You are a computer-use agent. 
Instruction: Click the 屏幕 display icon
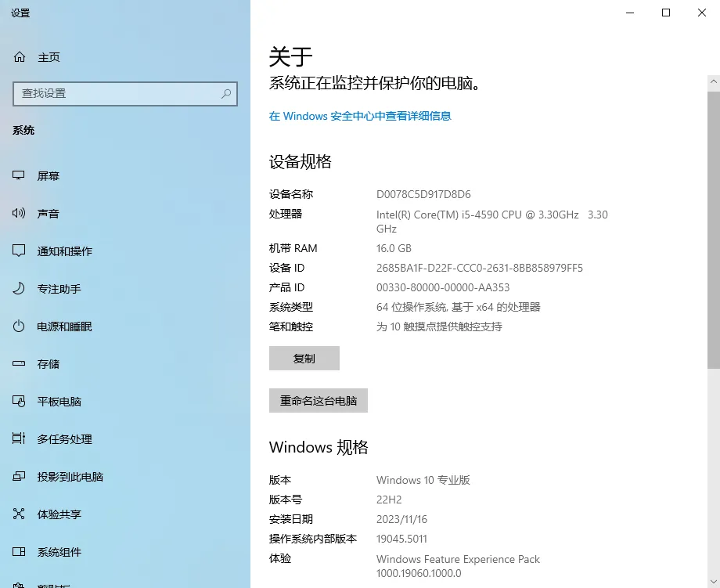tap(18, 175)
